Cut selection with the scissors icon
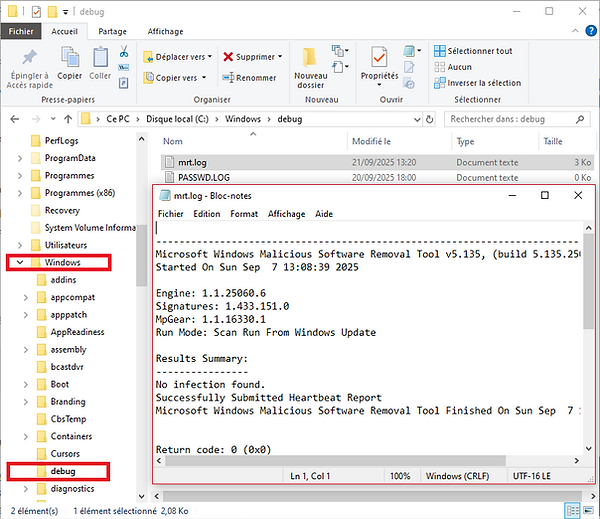 click(x=124, y=51)
